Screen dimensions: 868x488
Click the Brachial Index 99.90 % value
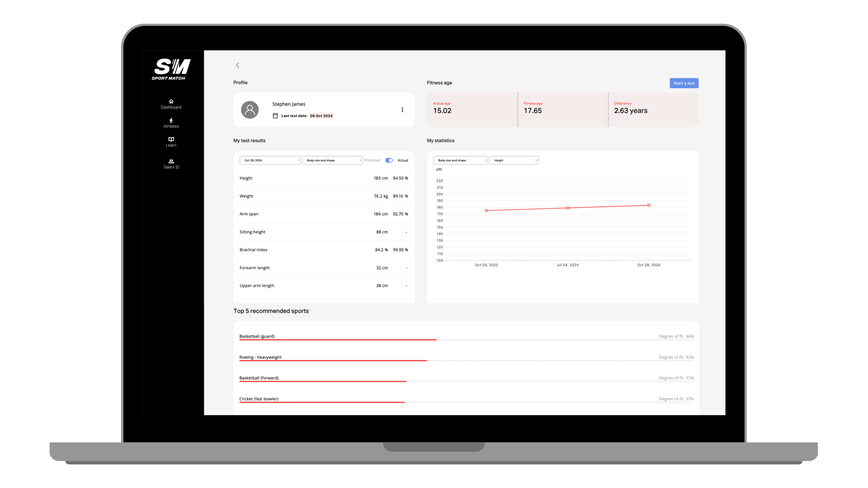pyautogui.click(x=400, y=250)
